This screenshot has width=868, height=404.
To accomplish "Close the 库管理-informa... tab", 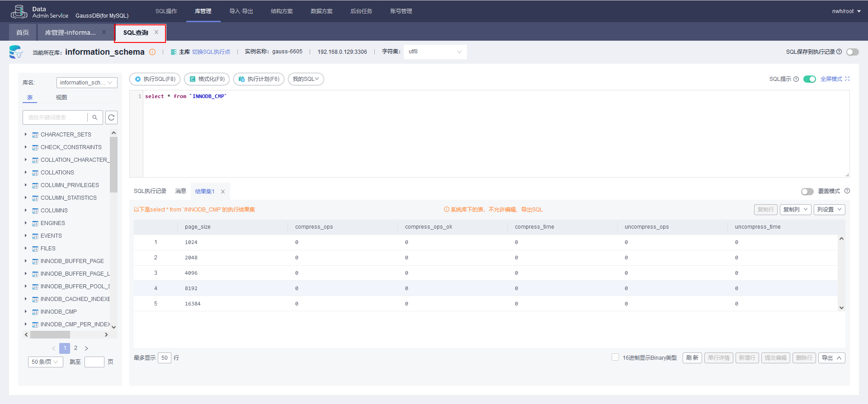I will 104,33.
